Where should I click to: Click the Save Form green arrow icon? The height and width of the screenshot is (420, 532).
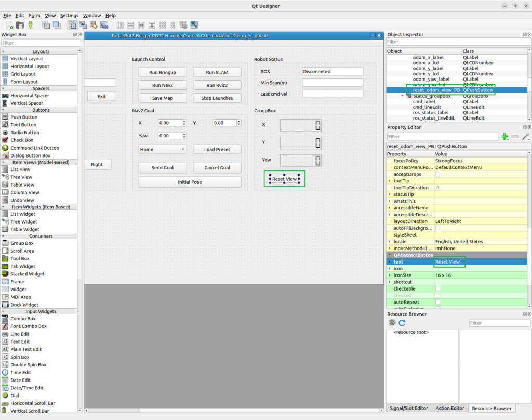pos(31,25)
